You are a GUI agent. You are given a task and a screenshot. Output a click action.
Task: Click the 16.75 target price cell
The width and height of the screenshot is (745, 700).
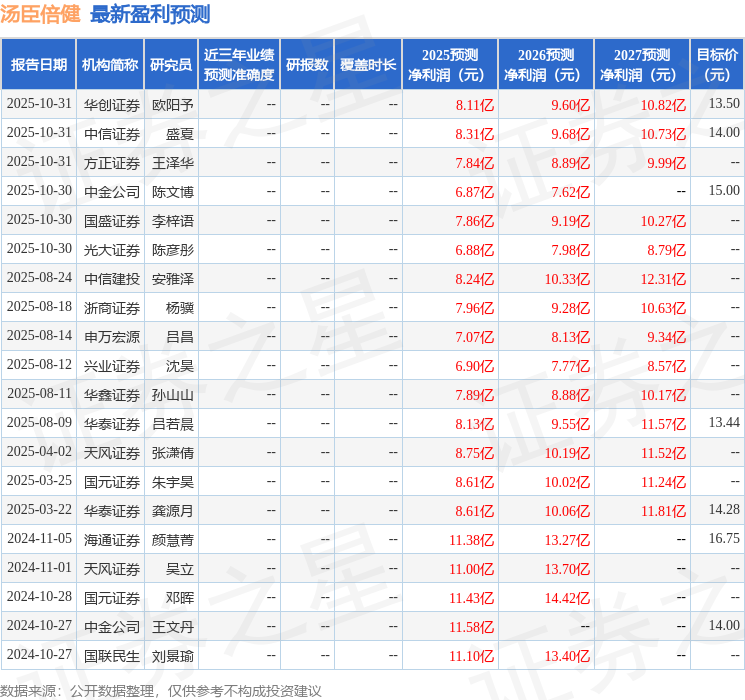pyautogui.click(x=724, y=539)
